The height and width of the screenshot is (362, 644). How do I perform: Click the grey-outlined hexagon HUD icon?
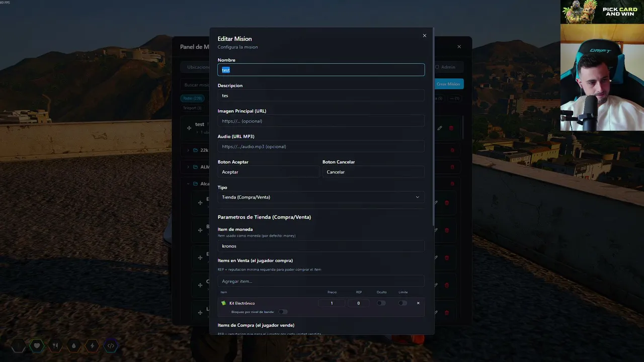[18, 346]
